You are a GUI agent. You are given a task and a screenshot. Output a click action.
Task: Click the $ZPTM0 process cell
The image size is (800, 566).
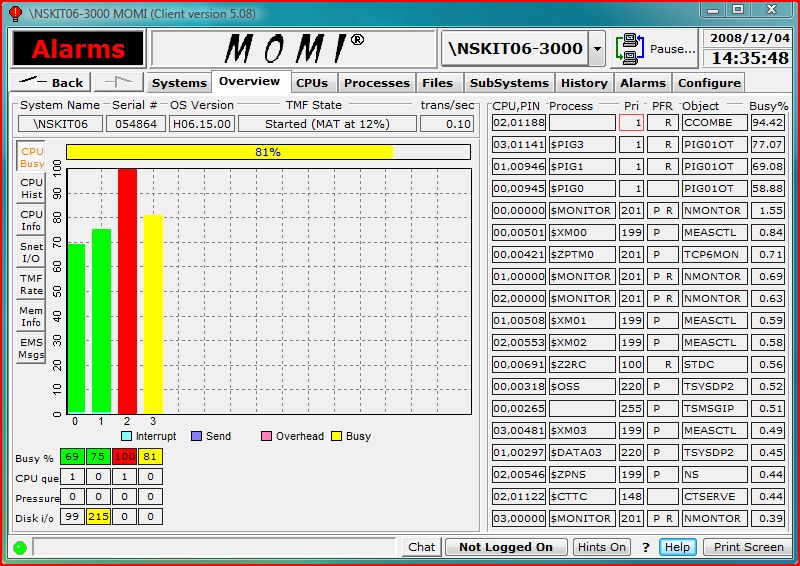pyautogui.click(x=582, y=254)
